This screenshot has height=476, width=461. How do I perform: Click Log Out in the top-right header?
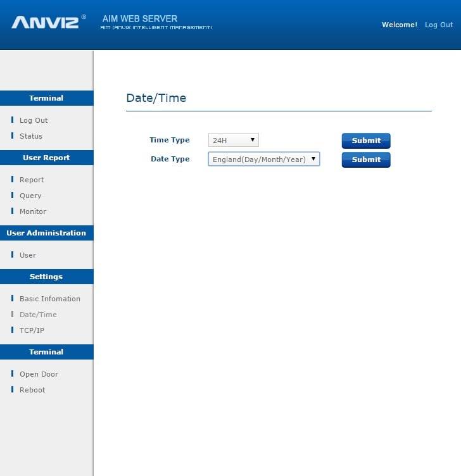coord(438,25)
